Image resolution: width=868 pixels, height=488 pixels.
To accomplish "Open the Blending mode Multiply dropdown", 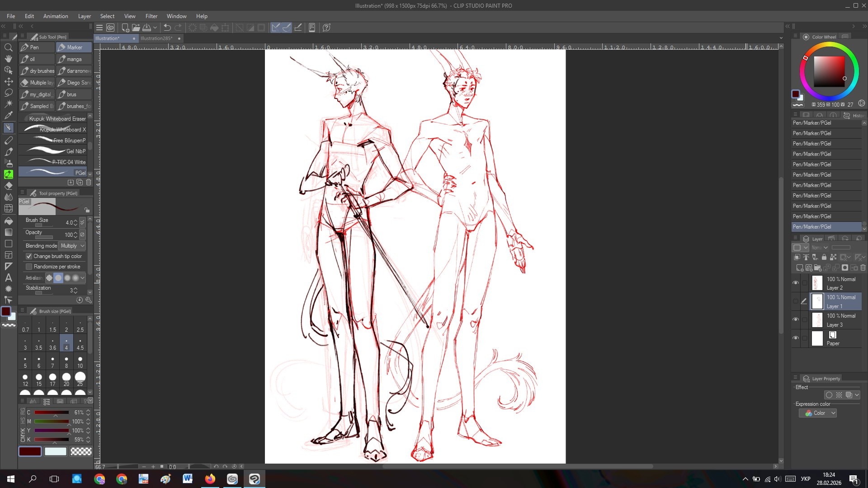I will tap(72, 246).
